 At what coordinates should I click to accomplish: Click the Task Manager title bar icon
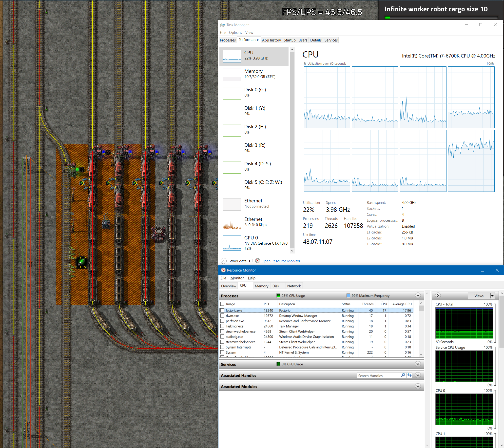(x=223, y=25)
